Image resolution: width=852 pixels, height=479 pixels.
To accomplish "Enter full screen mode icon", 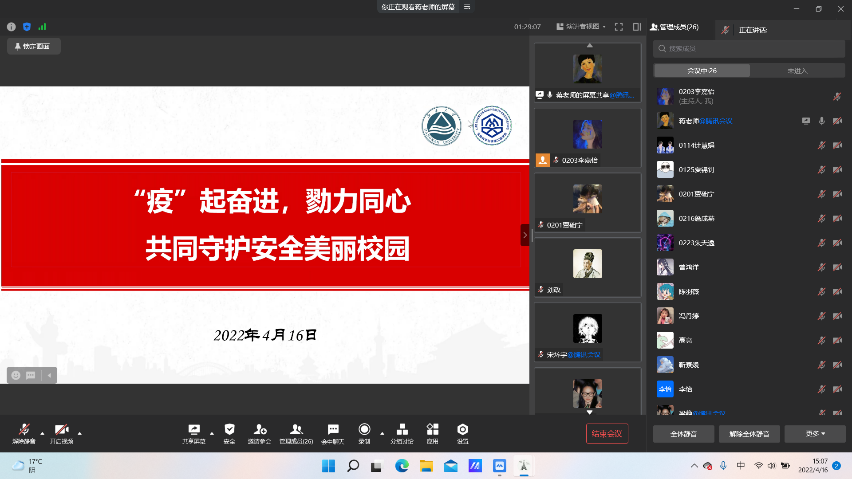I will click(x=619, y=27).
